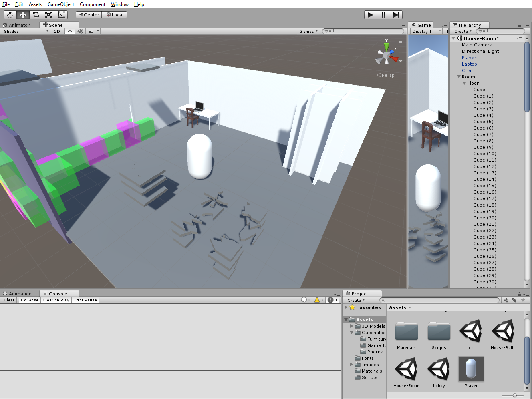Open the scene effects dropdown arrow

click(x=98, y=31)
